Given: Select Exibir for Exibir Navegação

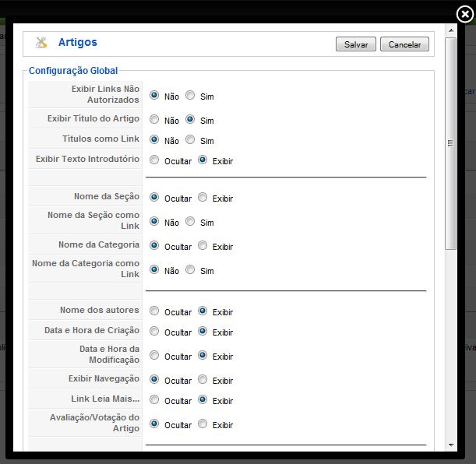Looking at the screenshot, I should (203, 379).
